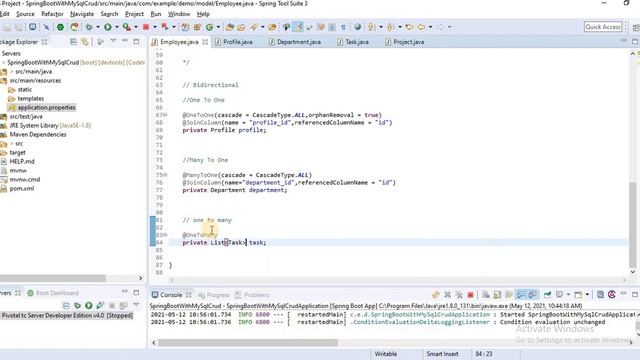Collapse the @ManyToOne annotation fold marker

coord(165,175)
